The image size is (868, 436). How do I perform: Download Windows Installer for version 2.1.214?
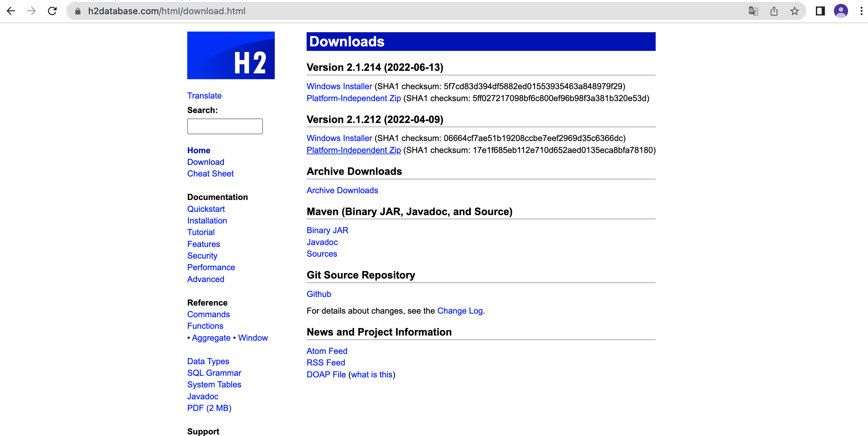click(x=339, y=86)
